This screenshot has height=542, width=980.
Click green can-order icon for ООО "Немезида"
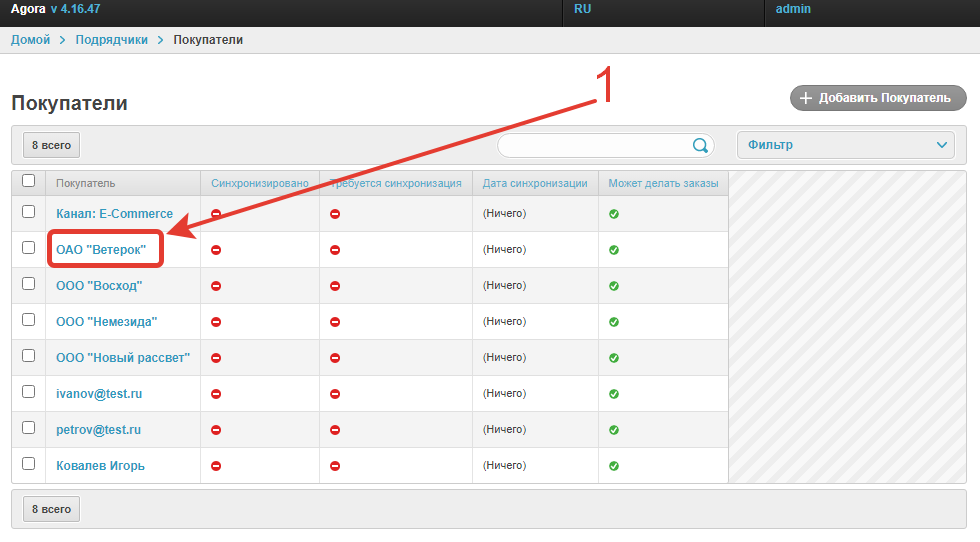coord(614,322)
